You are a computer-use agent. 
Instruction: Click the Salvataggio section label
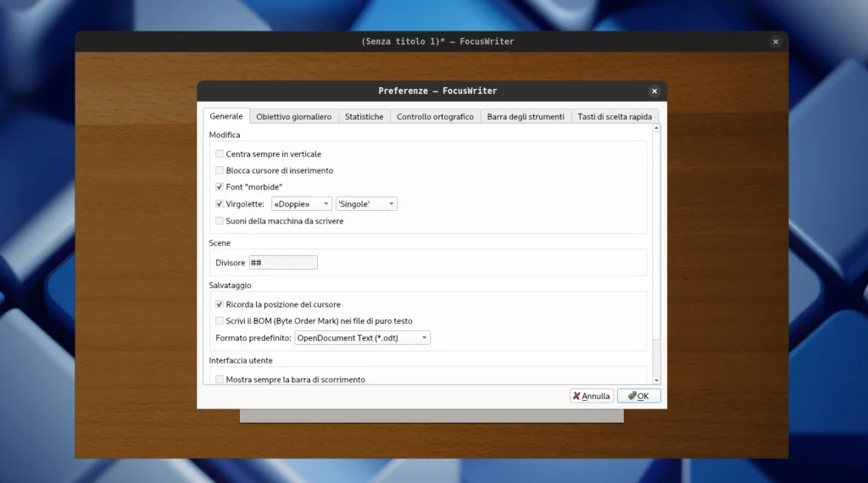(x=230, y=286)
